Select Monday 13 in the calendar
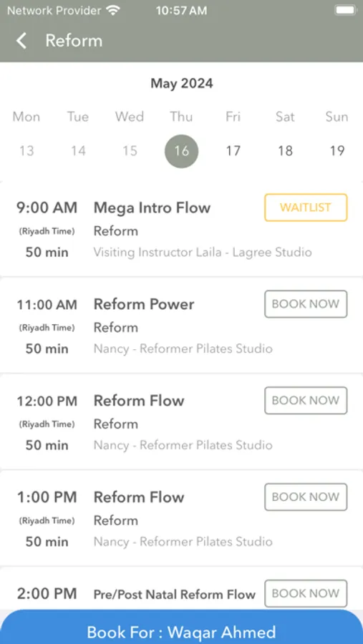Screen dimensions: 363x644 [x=26, y=151]
